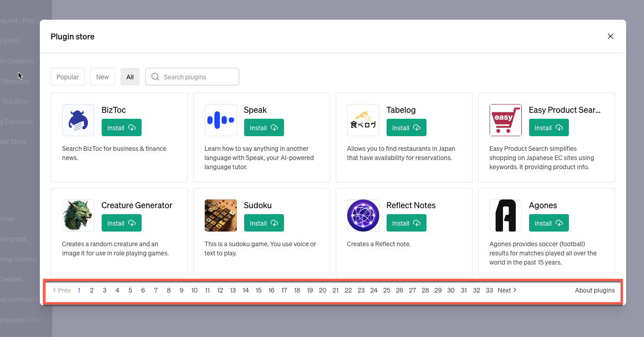Click 'Creates a Reflect note.' description
This screenshot has height=337, width=644.
pos(379,244)
